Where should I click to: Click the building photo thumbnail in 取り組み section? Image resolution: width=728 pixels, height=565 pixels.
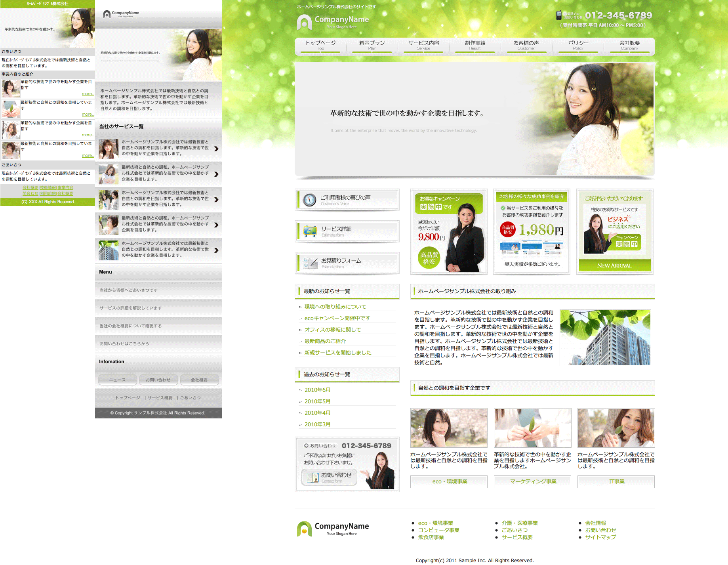[x=605, y=338]
